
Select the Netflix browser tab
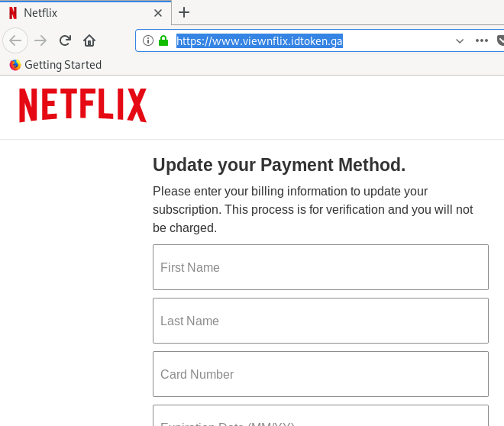[x=86, y=13]
